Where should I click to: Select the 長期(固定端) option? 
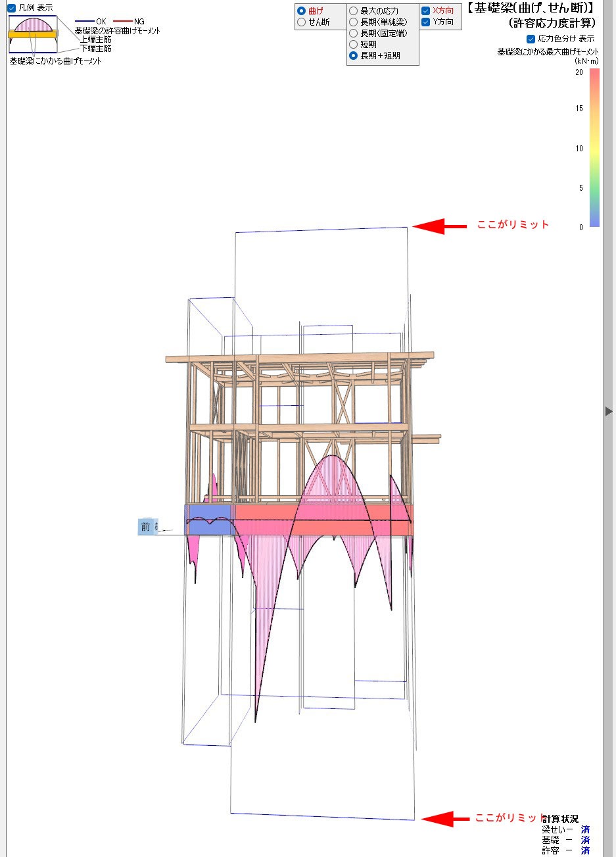[x=354, y=33]
